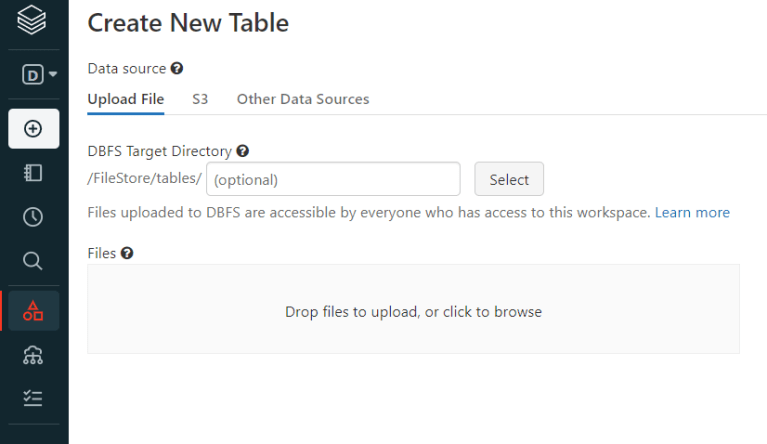Click the Databricks logo in the sidebar
Screen dimensions: 767x444
coord(32,20)
